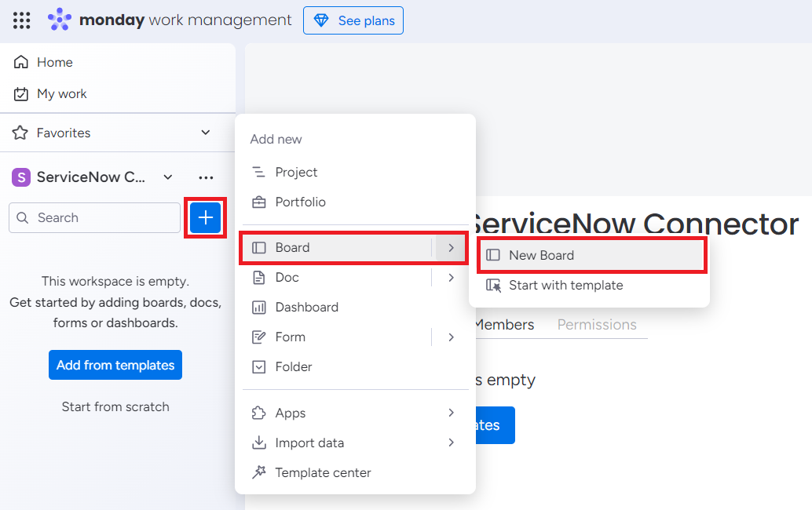
Task: Click the Doc page icon
Action: [258, 278]
